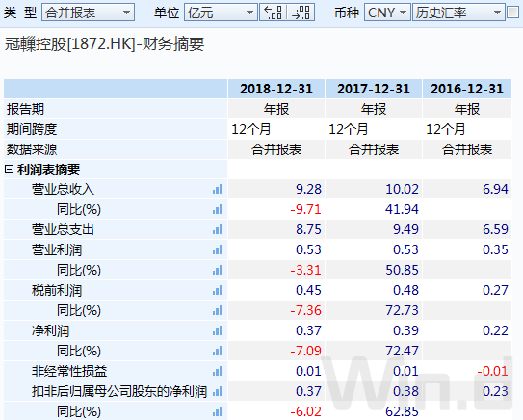The width and height of the screenshot is (523, 420).
Task: Click the 营业总支出 row label
Action: [x=63, y=229]
